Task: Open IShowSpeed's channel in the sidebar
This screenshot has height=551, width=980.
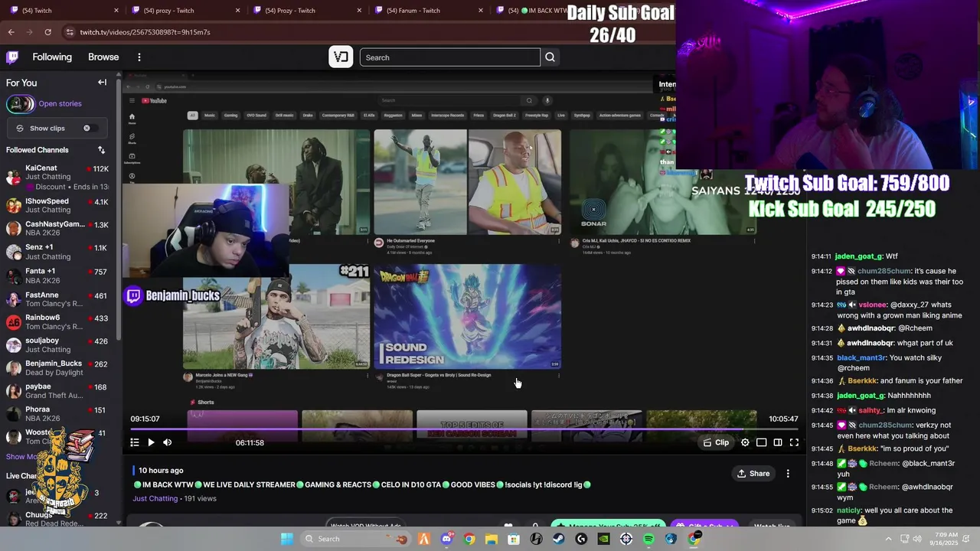Action: click(x=57, y=205)
